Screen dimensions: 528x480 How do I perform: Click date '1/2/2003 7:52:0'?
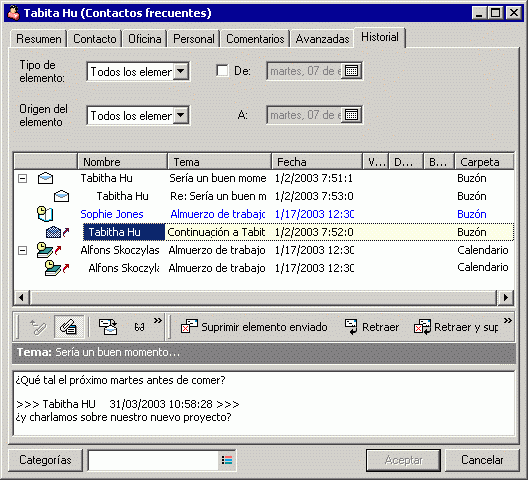pyautogui.click(x=314, y=232)
